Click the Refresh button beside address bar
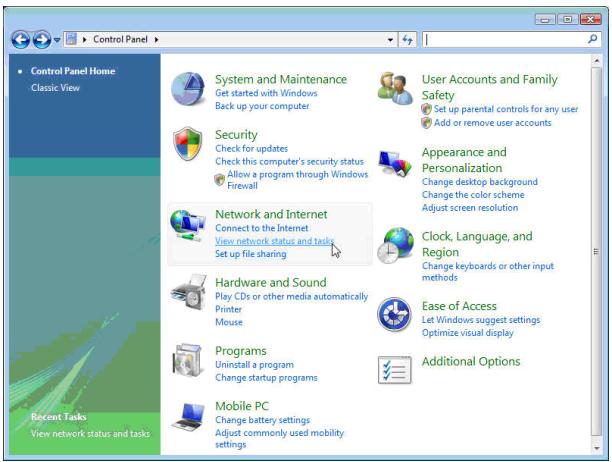The width and height of the screenshot is (612, 462). 407,39
